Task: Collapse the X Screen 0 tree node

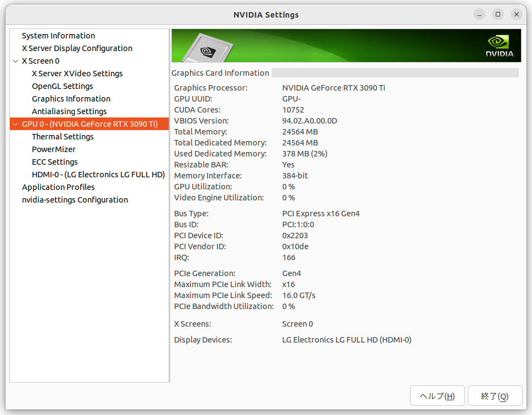Action: click(x=15, y=61)
